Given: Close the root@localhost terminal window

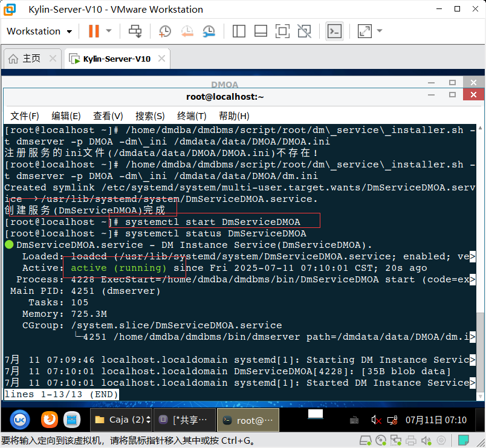Looking at the screenshot, I should pos(473,94).
